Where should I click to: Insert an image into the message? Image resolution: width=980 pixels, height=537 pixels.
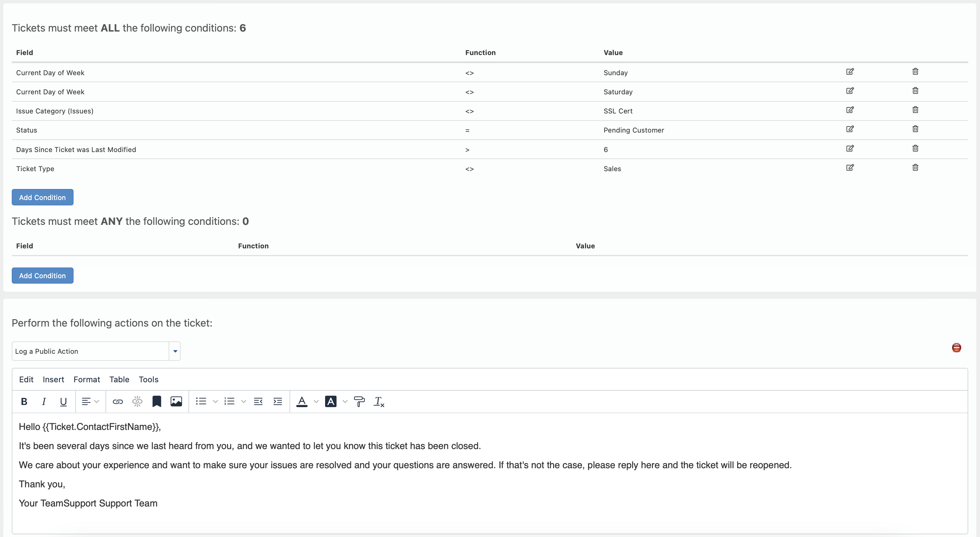176,401
